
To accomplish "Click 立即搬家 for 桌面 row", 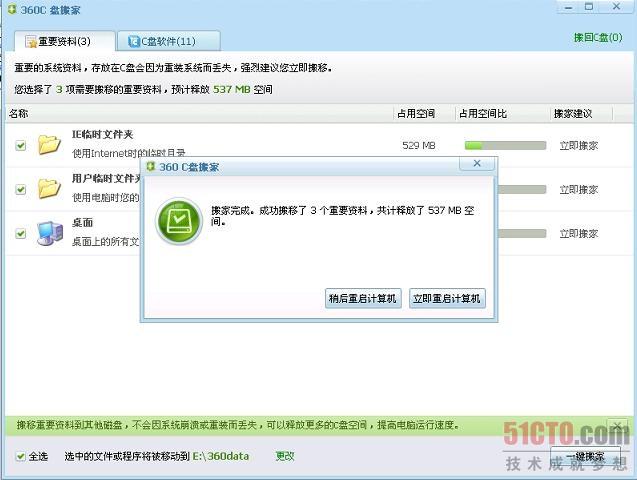I will click(579, 234).
